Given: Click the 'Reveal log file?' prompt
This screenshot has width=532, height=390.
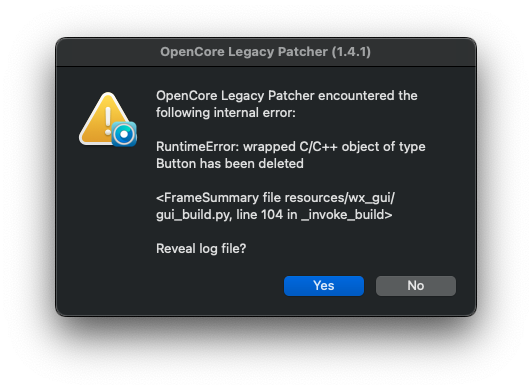Looking at the screenshot, I should tap(201, 248).
